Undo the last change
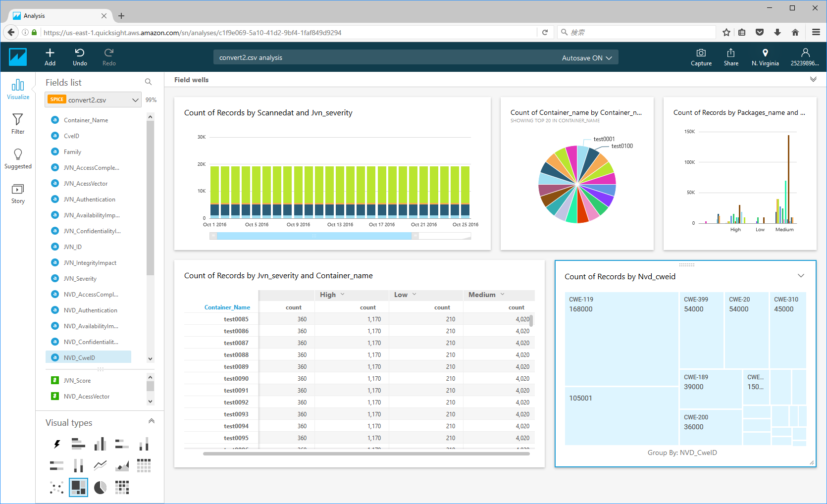 tap(80, 57)
